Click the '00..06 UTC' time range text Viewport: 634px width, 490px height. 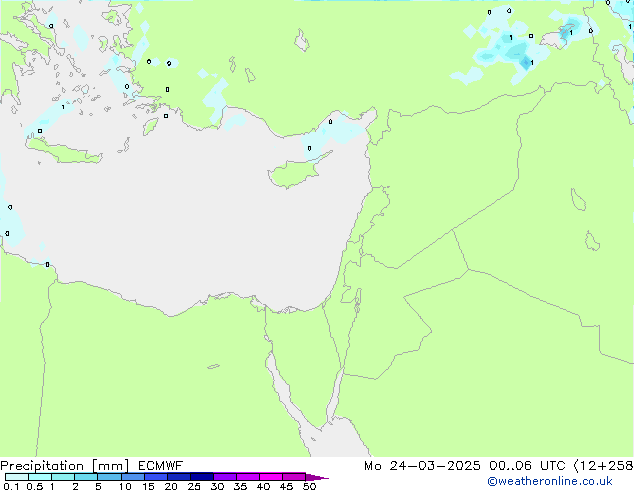(526, 466)
